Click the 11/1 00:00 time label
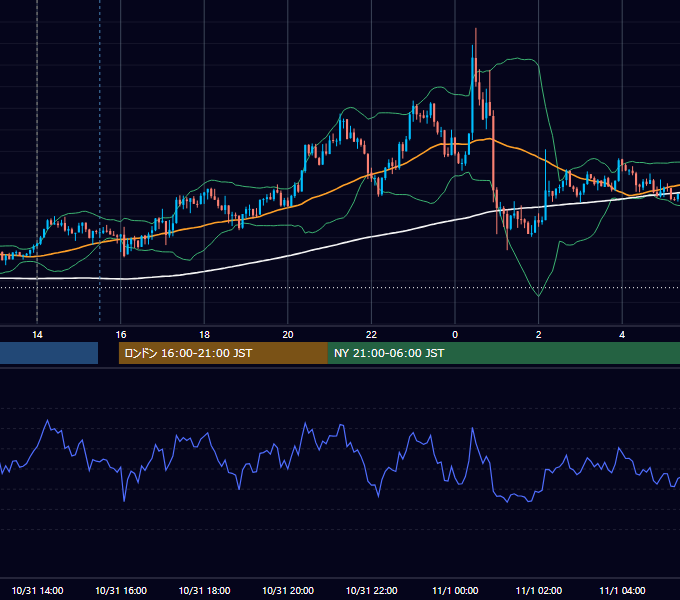The width and height of the screenshot is (680, 600). [455, 590]
